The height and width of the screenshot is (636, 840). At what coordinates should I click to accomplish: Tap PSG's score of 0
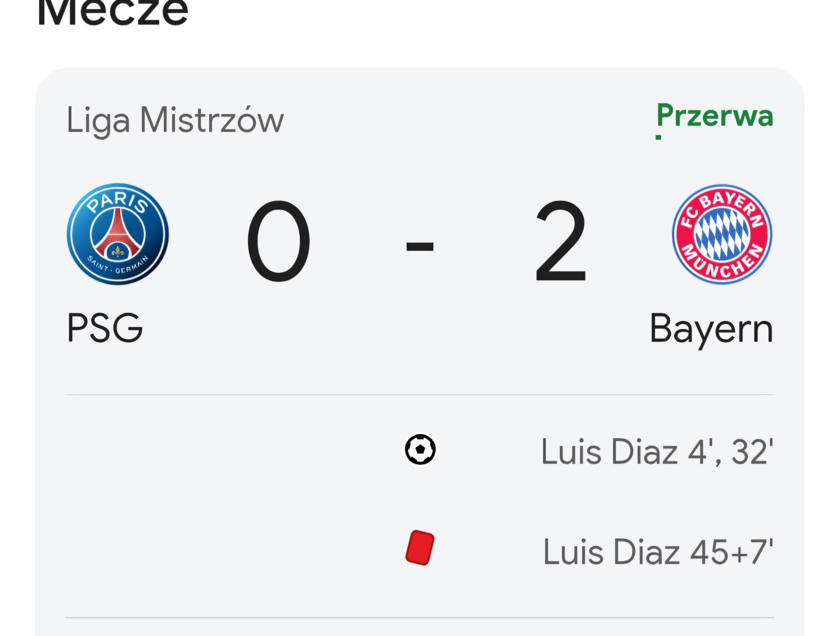[x=279, y=241]
